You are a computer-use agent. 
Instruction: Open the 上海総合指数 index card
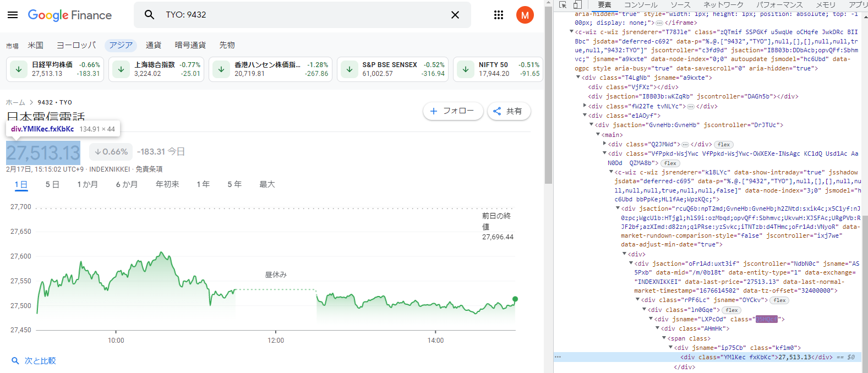pyautogui.click(x=156, y=69)
